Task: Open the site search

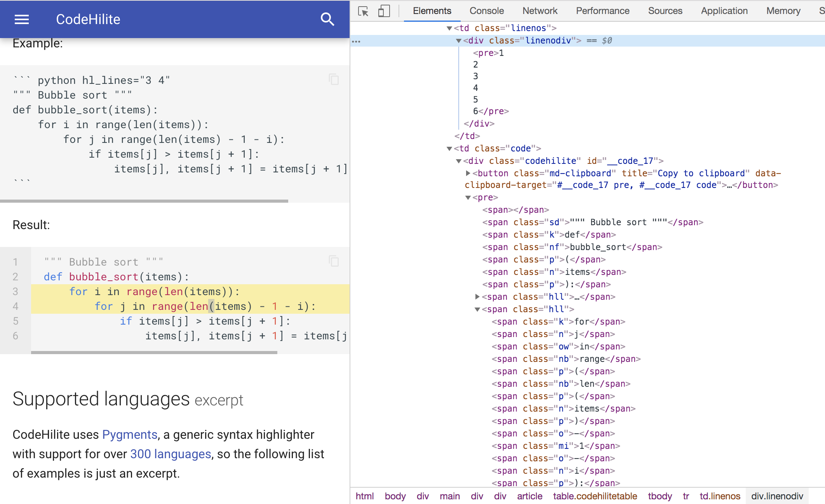Action: pyautogui.click(x=327, y=19)
